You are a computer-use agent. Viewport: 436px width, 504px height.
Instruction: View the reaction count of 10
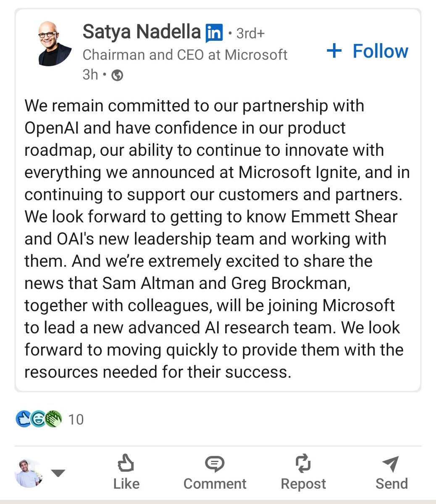click(x=76, y=419)
